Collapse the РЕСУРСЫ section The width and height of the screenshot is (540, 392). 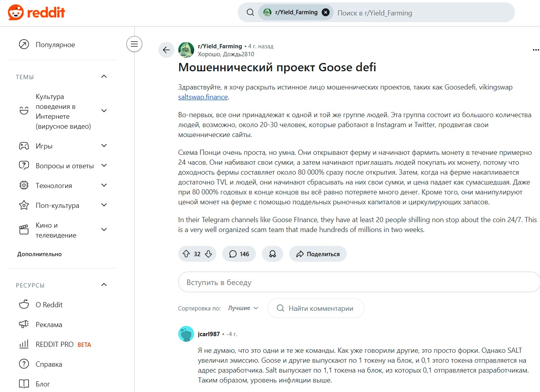pos(104,285)
